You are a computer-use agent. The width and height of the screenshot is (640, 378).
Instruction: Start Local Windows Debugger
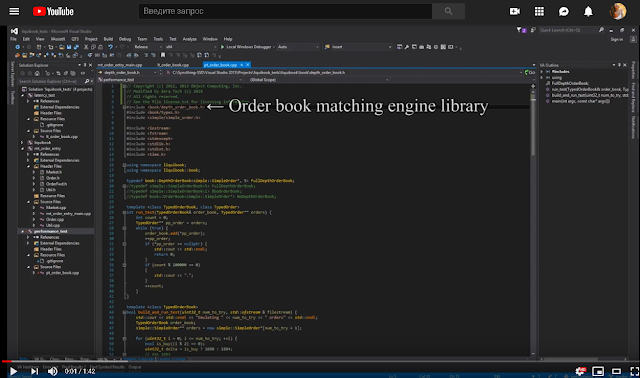pos(246,47)
